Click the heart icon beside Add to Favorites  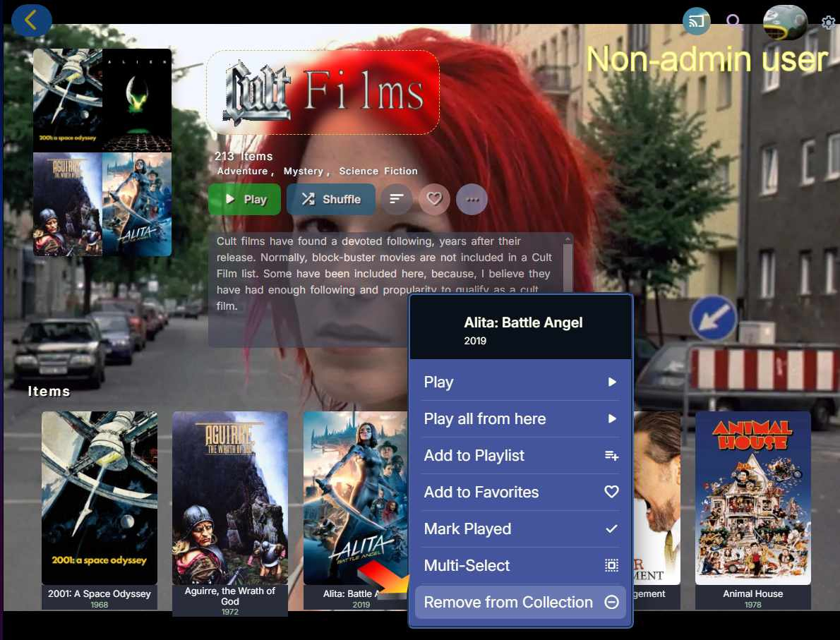coord(611,492)
